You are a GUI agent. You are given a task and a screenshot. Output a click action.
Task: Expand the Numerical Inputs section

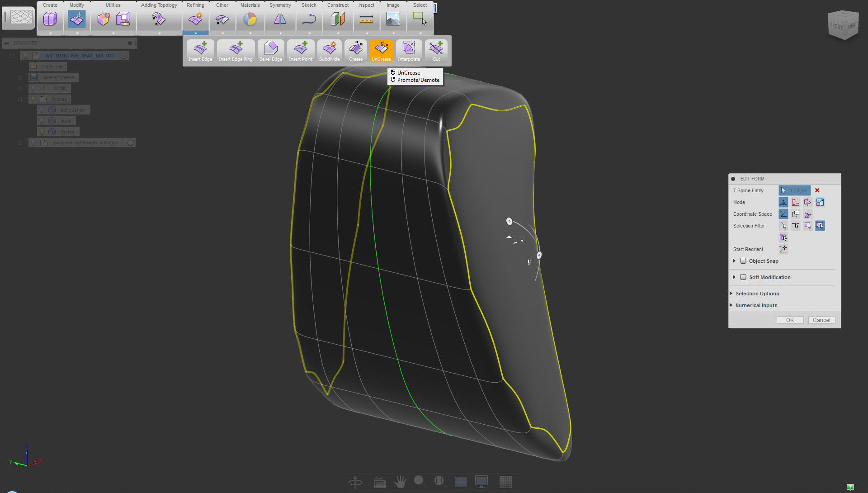[756, 305]
